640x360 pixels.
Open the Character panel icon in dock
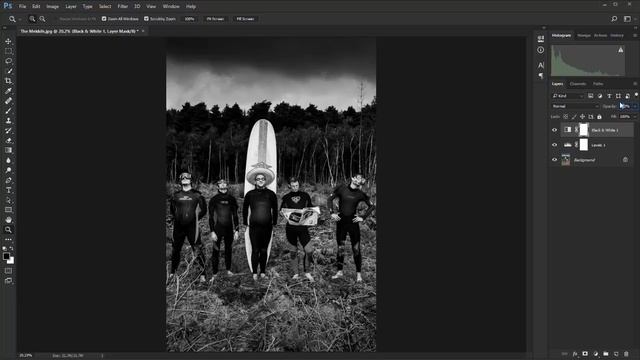[541, 65]
